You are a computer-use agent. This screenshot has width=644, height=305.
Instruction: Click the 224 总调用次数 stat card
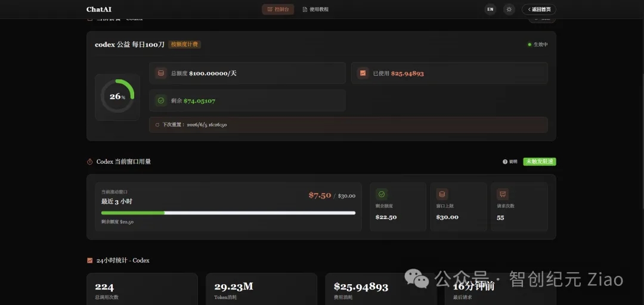pyautogui.click(x=142, y=290)
